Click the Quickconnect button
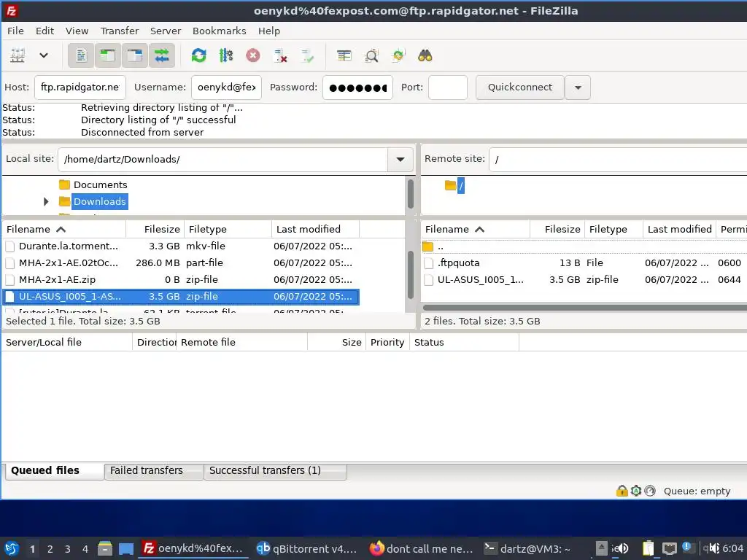 click(519, 87)
